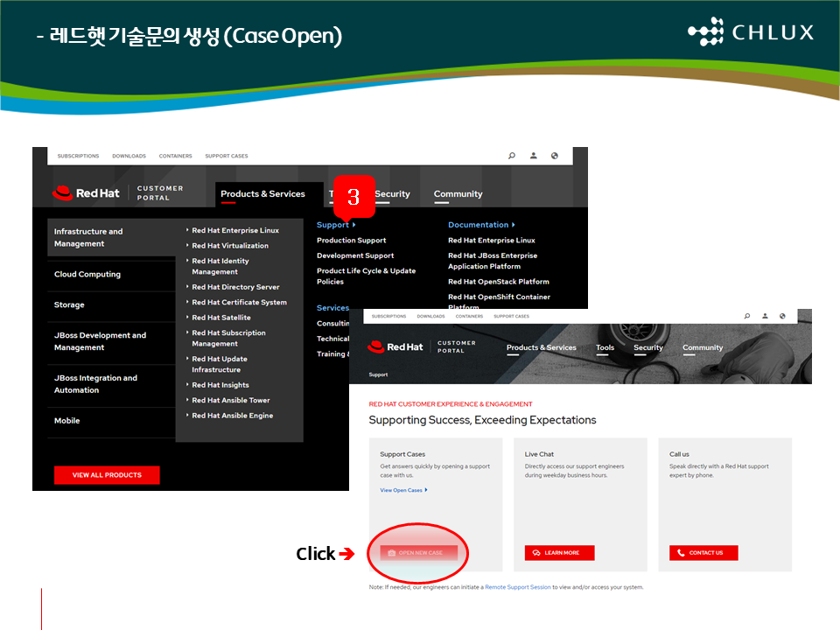Image resolution: width=840 pixels, height=630 pixels.
Task: Open Containers link in upper portal bar
Action: pyautogui.click(x=175, y=156)
